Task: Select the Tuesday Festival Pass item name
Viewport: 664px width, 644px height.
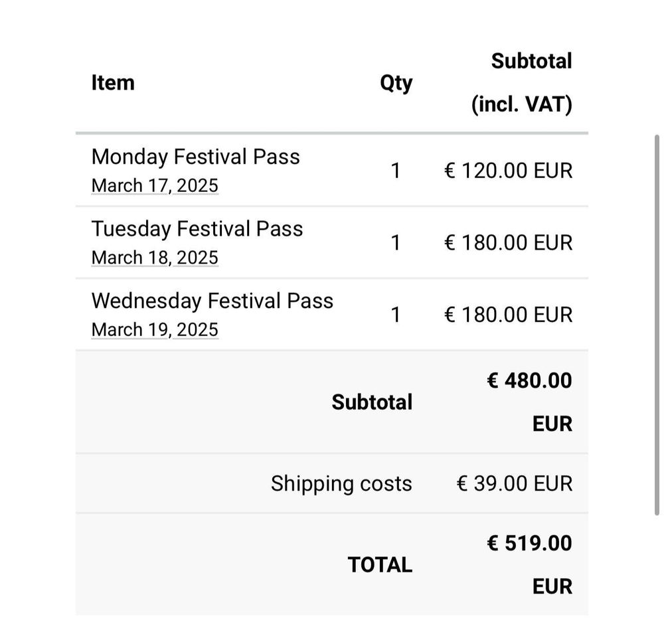Action: click(197, 229)
